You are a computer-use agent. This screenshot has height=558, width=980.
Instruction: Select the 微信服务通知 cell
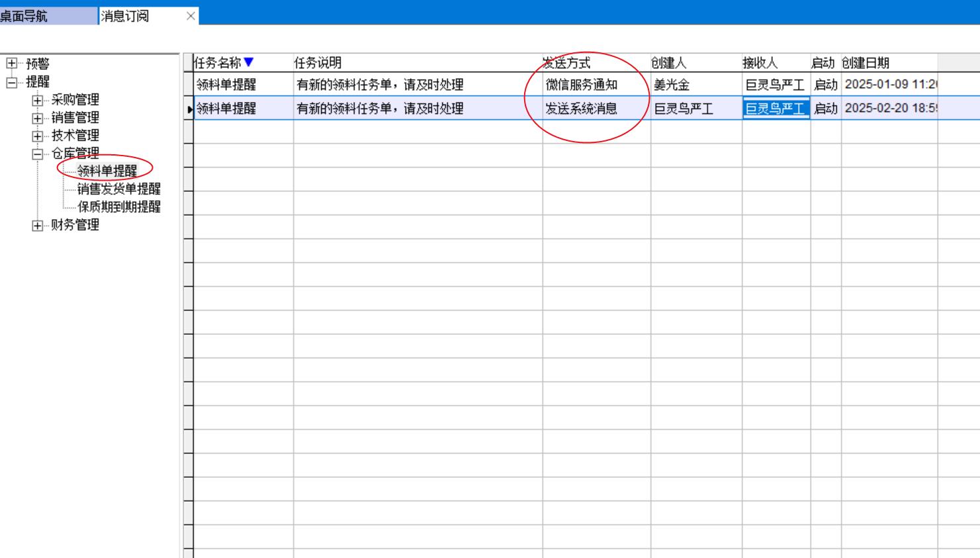click(582, 85)
